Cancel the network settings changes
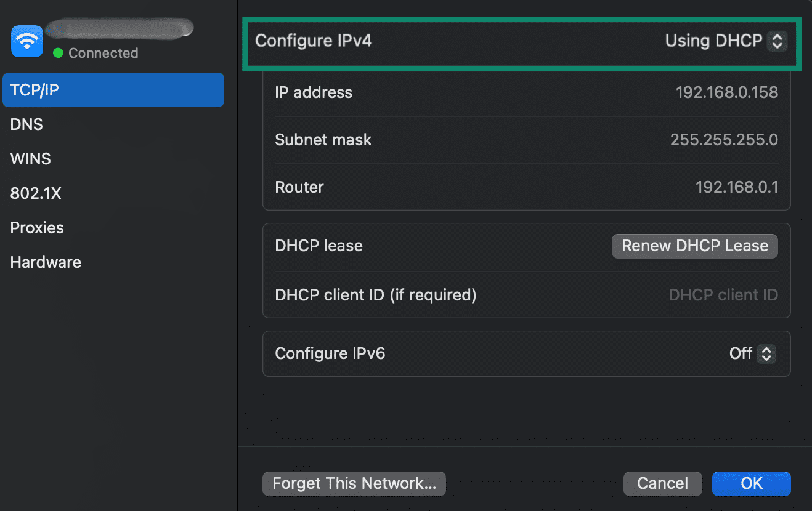812x511 pixels. tap(662, 483)
